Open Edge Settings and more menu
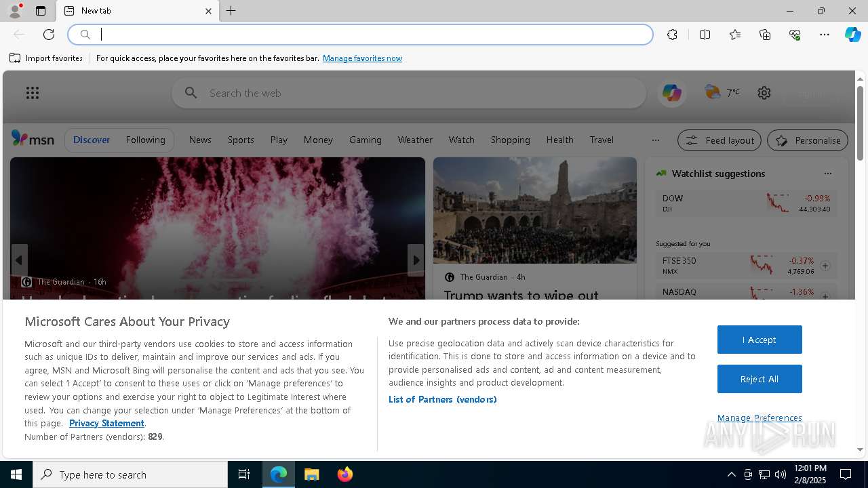 [x=825, y=35]
